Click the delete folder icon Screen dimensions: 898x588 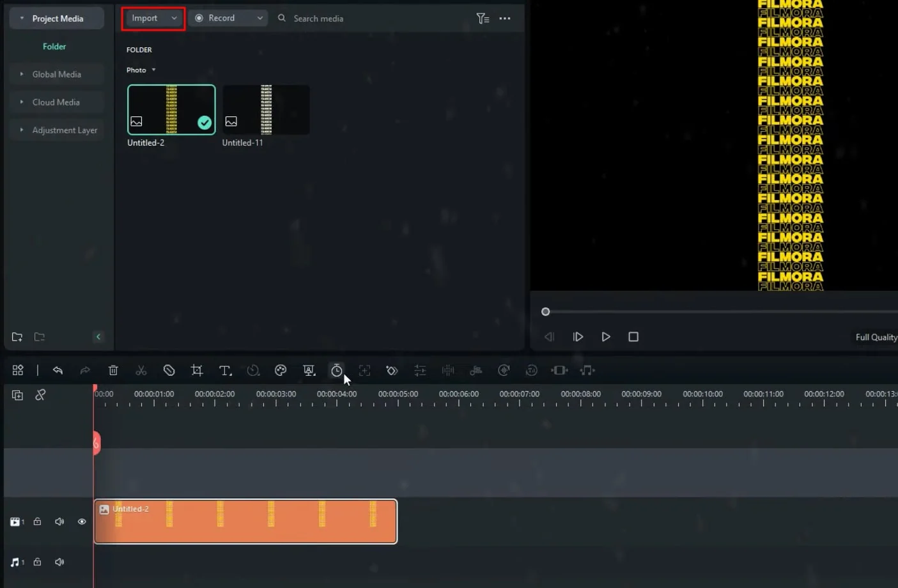(x=40, y=337)
